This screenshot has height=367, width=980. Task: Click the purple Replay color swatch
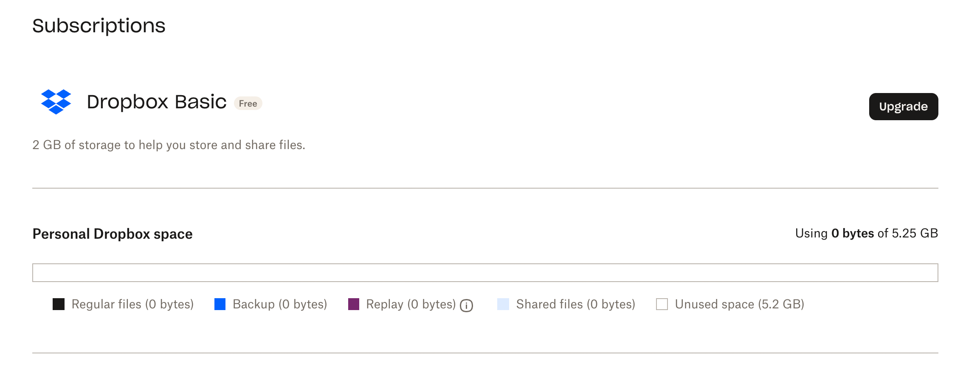coord(354,304)
